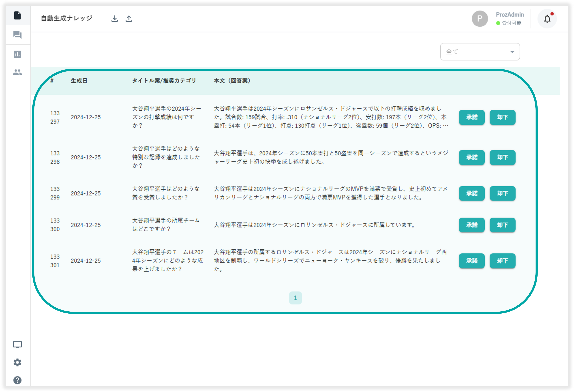The image size is (574, 392).
Task: Click title 大谷翔平選手の所属チームはどこですか？
Action: click(x=166, y=225)
